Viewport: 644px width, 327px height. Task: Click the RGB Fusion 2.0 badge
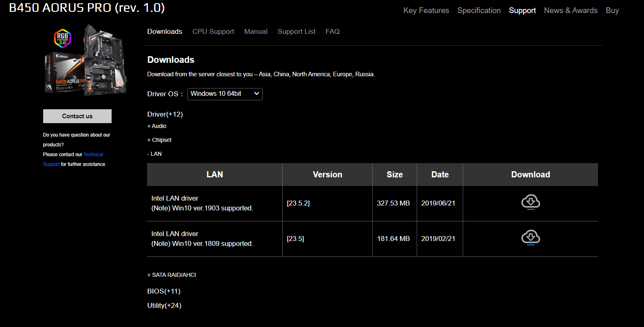(x=62, y=39)
